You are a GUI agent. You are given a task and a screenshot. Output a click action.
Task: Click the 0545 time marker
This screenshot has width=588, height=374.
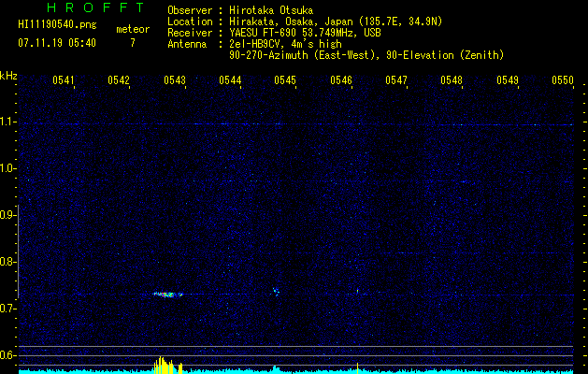pyautogui.click(x=285, y=79)
